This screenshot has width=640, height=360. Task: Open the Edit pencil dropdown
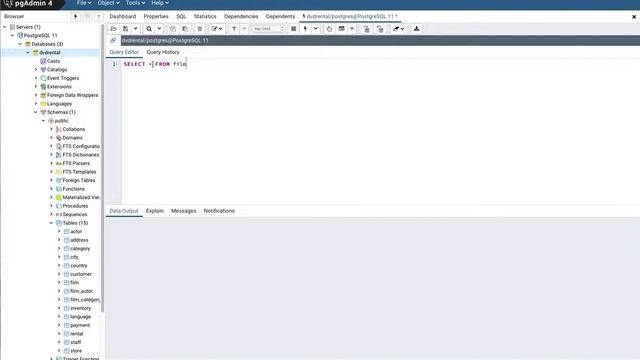[217, 29]
